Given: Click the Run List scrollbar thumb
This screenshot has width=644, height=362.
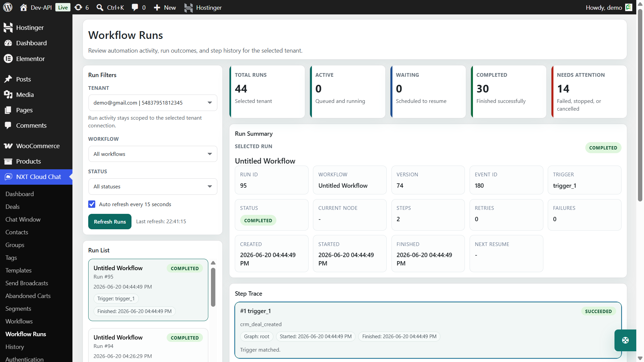Looking at the screenshot, I should pyautogui.click(x=213, y=287).
